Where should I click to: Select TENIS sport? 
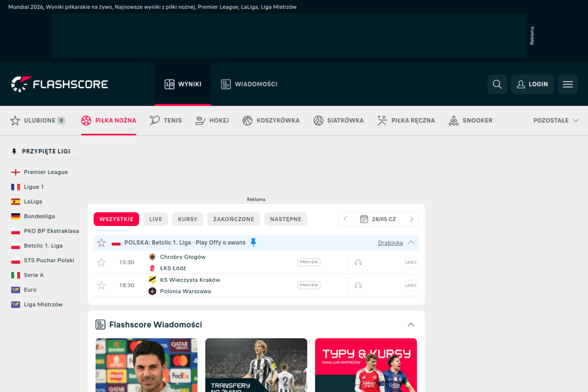click(x=166, y=120)
